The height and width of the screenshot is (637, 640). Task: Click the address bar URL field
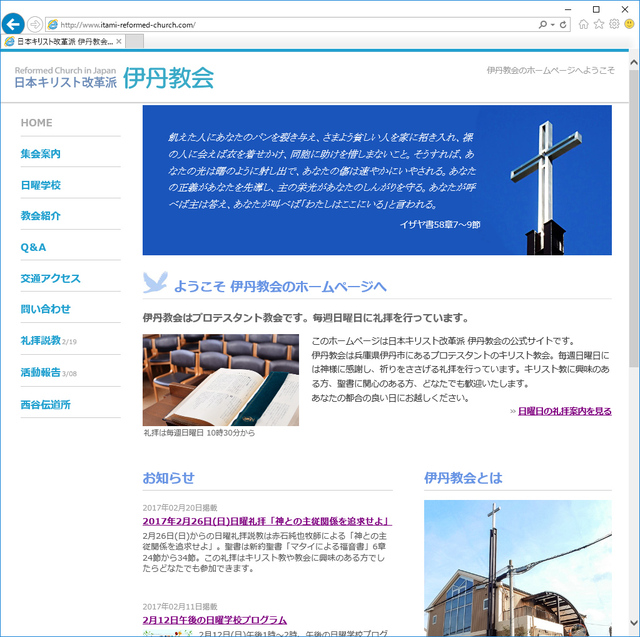[x=290, y=24]
